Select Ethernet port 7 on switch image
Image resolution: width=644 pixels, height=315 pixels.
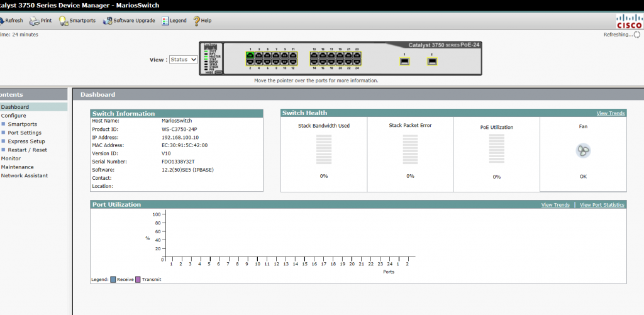click(x=276, y=55)
